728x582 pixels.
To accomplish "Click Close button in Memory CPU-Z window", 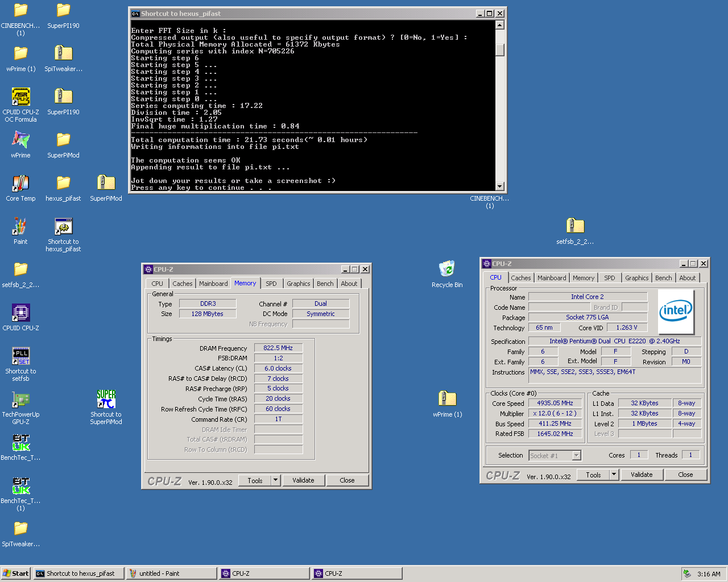I will point(347,481).
